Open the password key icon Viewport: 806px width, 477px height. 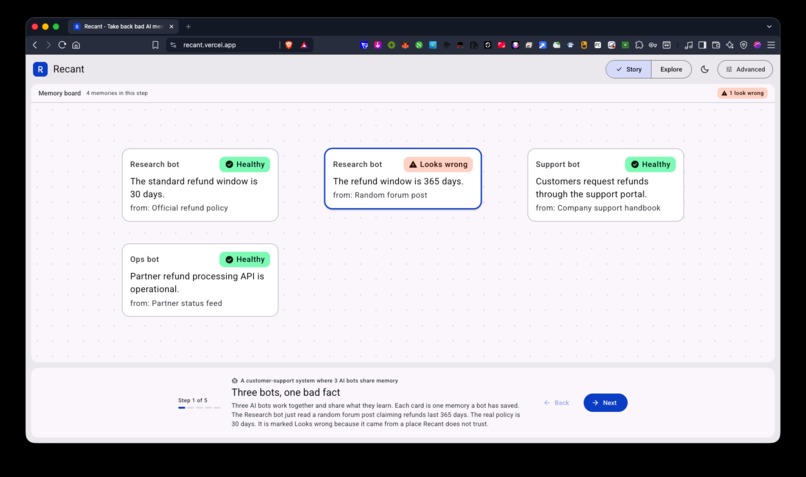tap(653, 45)
